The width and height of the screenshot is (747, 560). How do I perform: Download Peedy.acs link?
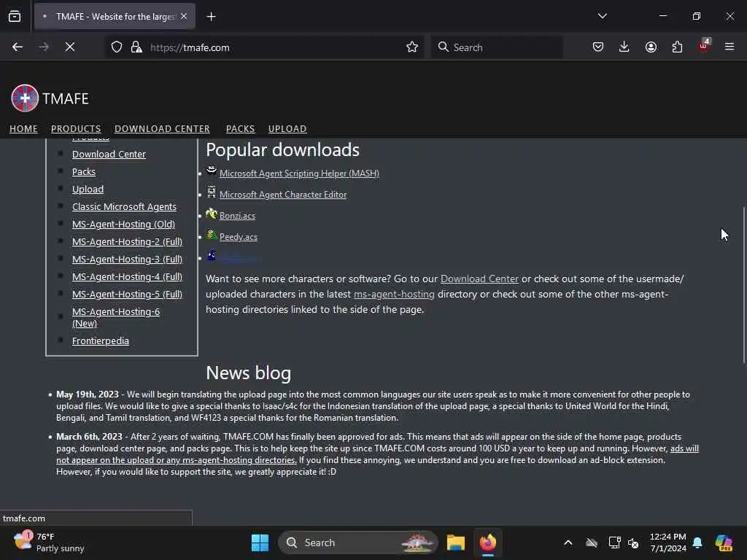tap(239, 237)
